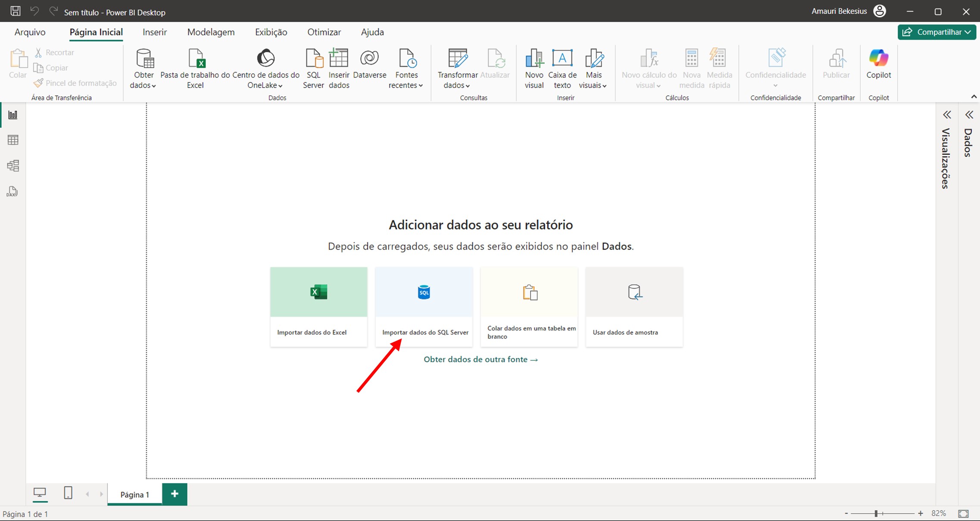The height and width of the screenshot is (521, 980).
Task: Click Recortar in the clipboard group
Action: (54, 53)
